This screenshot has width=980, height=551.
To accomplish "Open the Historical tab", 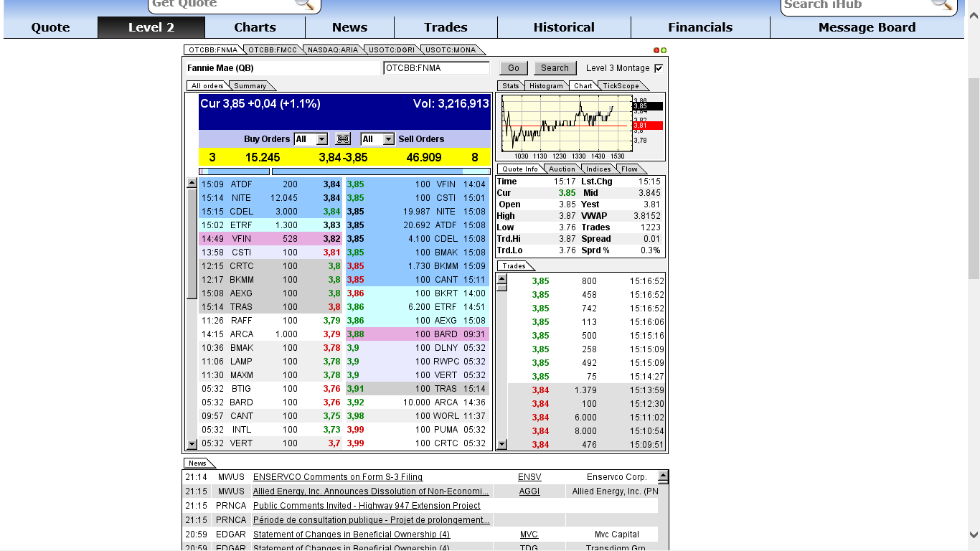I will tap(564, 27).
